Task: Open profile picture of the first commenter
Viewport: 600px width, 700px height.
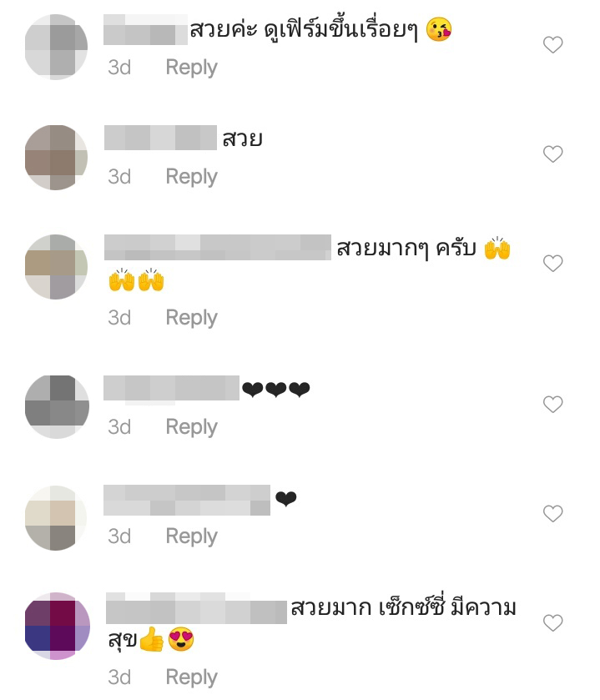Action: tap(56, 47)
